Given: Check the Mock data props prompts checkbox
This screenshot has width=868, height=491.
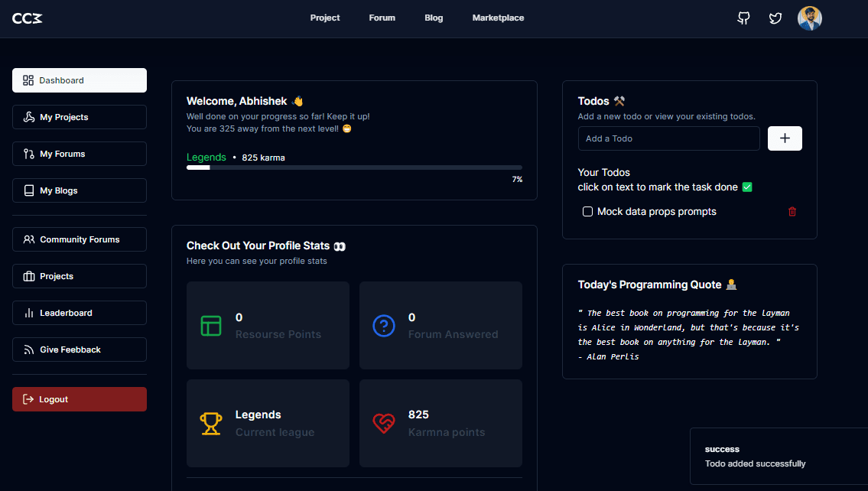Looking at the screenshot, I should click(588, 212).
